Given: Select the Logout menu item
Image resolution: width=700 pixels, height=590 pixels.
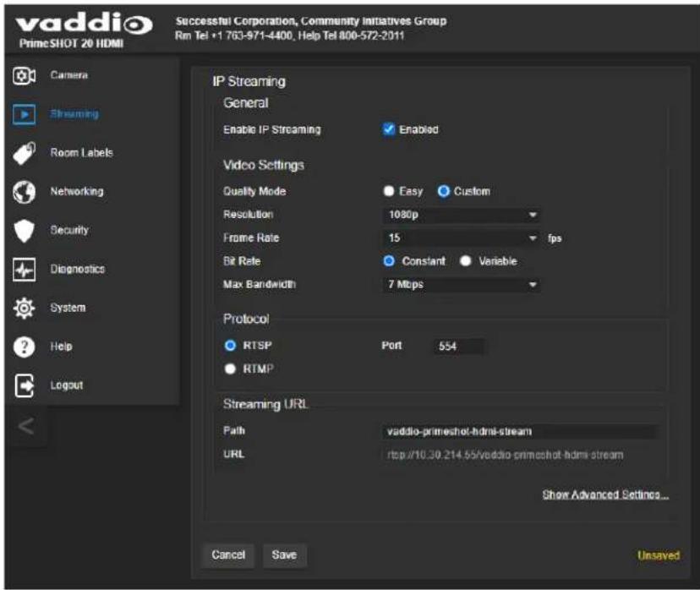Looking at the screenshot, I should click(67, 385).
